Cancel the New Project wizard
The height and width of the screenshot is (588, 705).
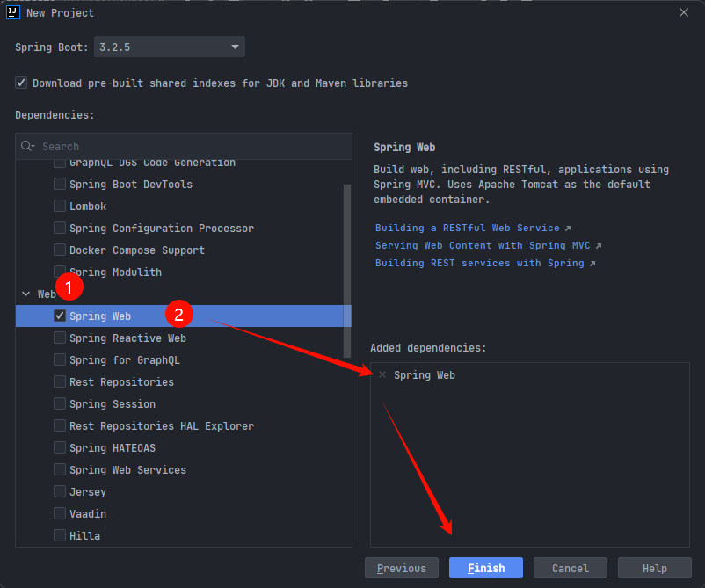571,568
